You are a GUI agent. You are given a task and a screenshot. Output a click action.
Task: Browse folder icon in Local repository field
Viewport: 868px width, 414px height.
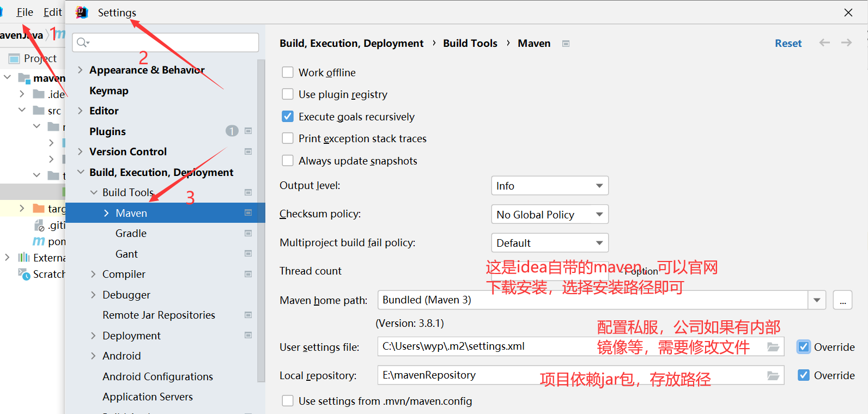773,375
